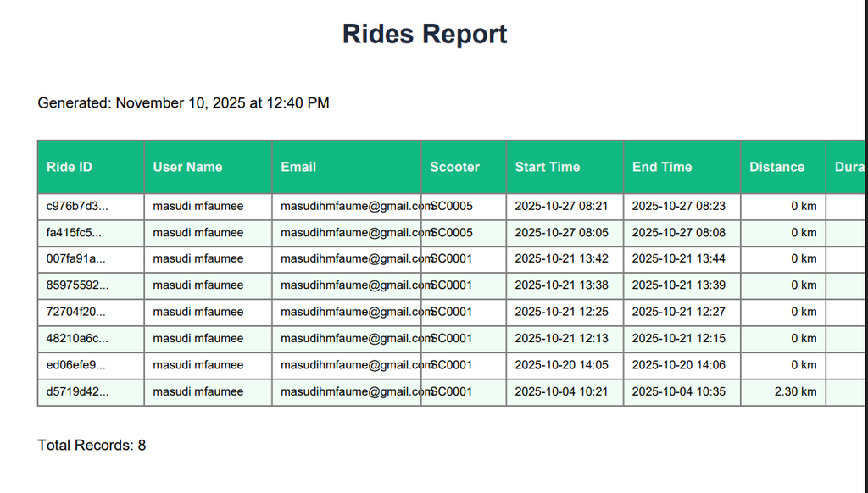Select start time 2025-10-21 13:42 cell
Screen dimensions: 868x493
click(x=561, y=258)
